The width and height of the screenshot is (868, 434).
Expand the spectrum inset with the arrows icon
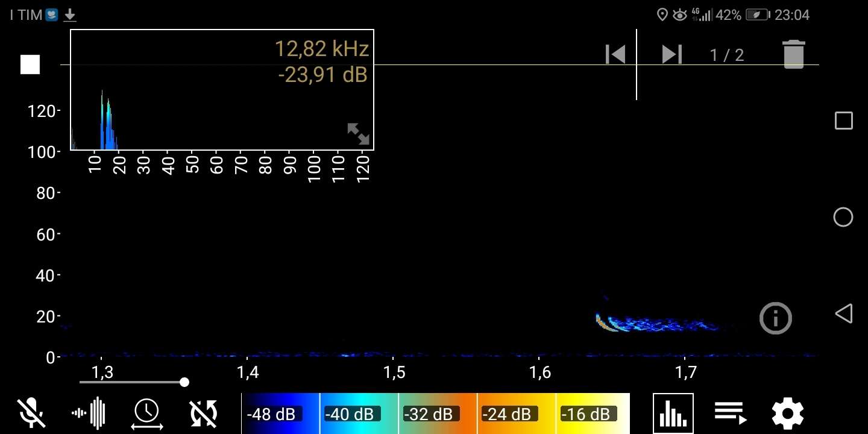click(x=358, y=133)
